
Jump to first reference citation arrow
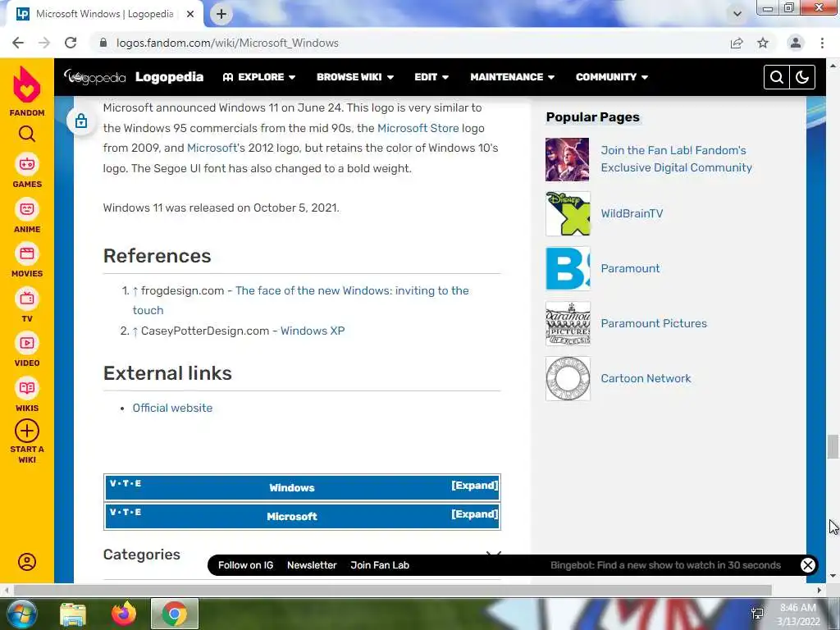coord(135,291)
